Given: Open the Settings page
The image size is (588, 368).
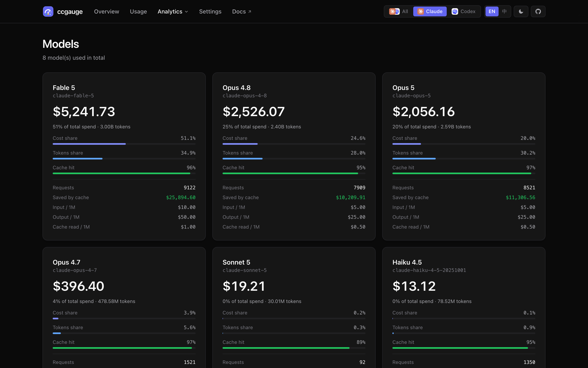Looking at the screenshot, I should (x=210, y=11).
